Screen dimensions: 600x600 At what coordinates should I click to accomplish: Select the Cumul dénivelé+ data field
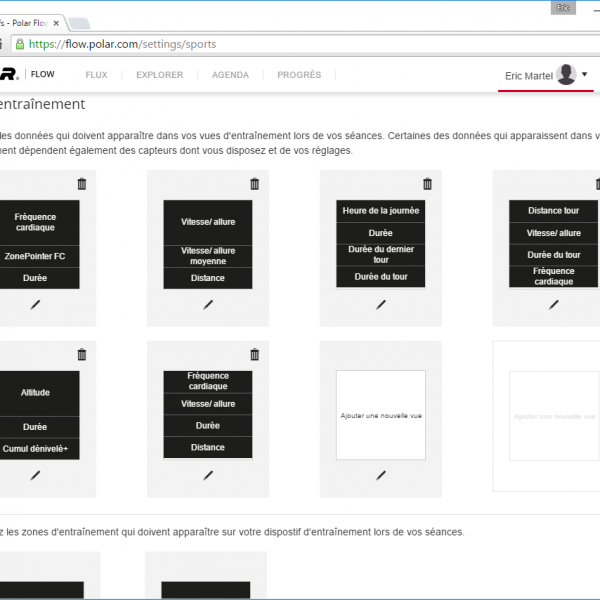pyautogui.click(x=36, y=449)
